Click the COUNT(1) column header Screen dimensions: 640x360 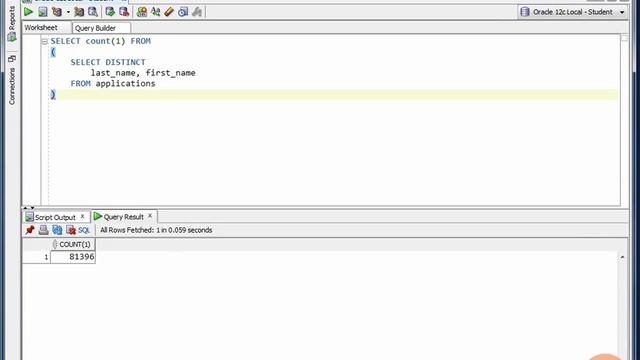[73, 244]
